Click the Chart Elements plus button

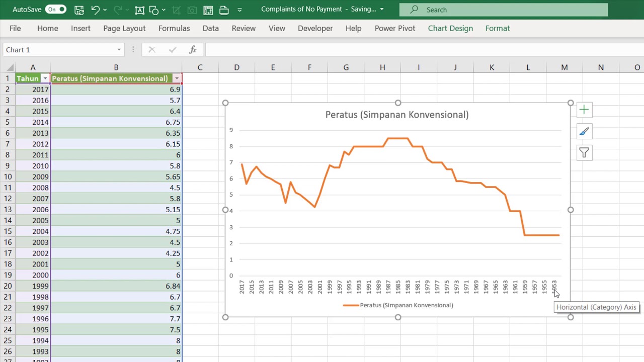click(584, 110)
